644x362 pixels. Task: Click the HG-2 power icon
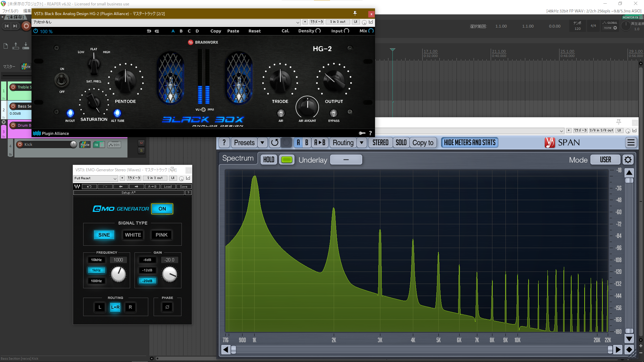36,31
